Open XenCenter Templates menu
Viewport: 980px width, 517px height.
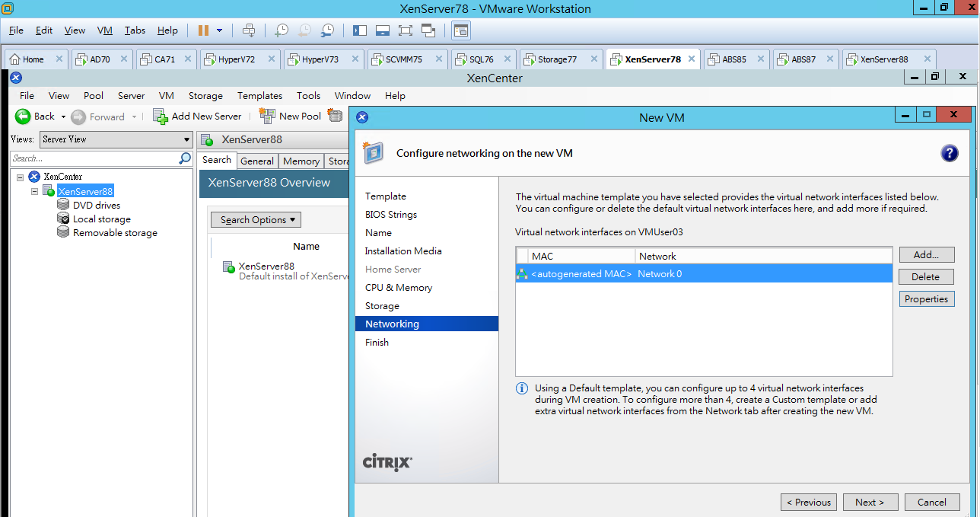pyautogui.click(x=259, y=96)
